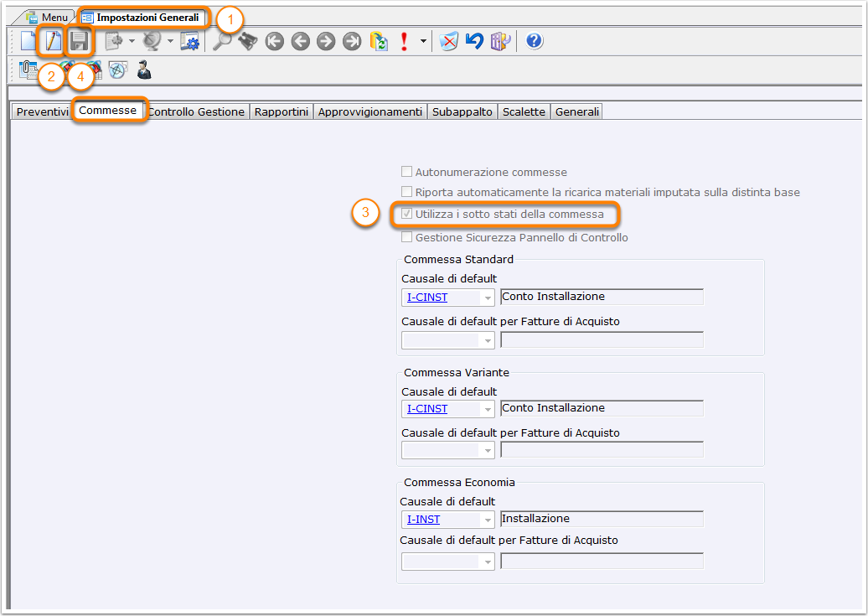Viewport: 868px width, 616px height.
Task: Click Installazione field in Commessa Economia
Action: click(x=602, y=519)
